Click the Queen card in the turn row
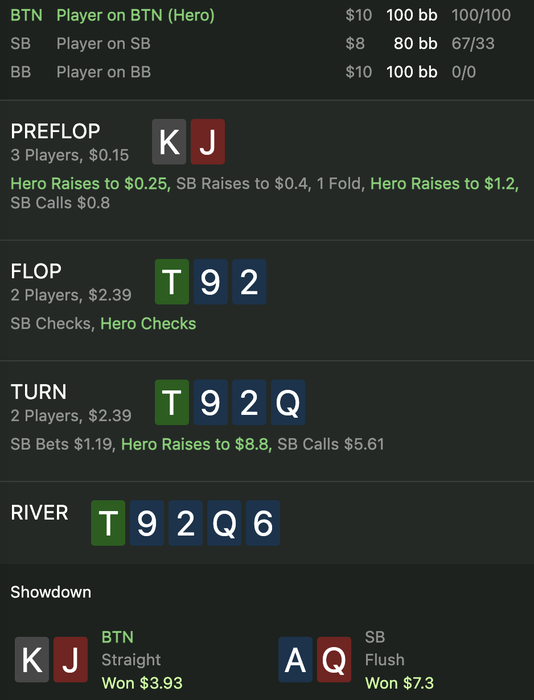Screen dimensions: 534x700 click(288, 402)
